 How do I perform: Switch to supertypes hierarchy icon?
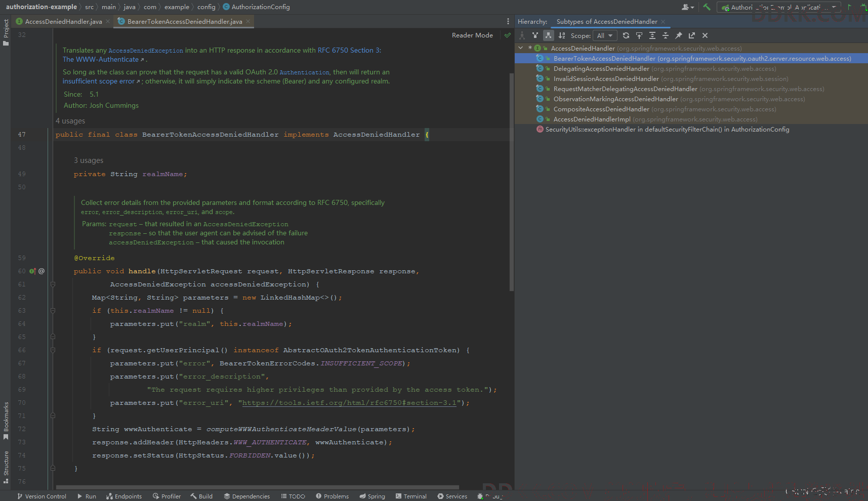coord(535,35)
